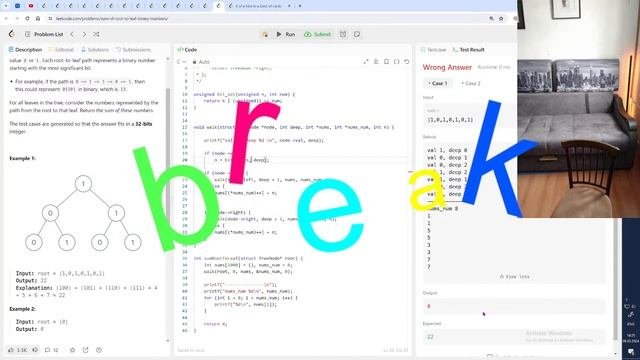Collapse stdout with View less
Viewport: 640px width, 360px height.
click(514, 276)
